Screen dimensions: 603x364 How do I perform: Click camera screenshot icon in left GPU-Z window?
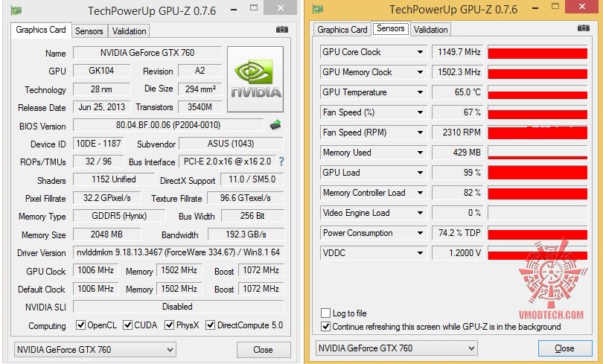[x=282, y=30]
